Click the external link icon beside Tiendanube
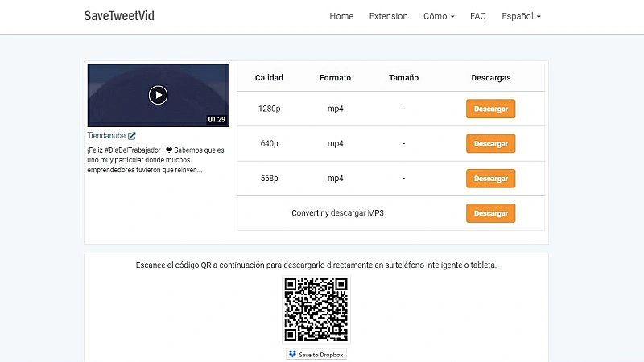644x362 pixels. (x=132, y=136)
